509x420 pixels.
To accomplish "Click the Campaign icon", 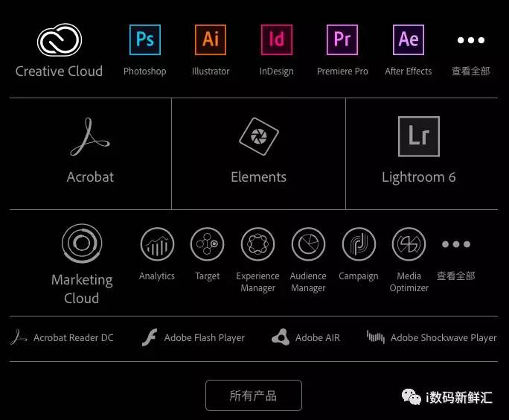I will (359, 244).
